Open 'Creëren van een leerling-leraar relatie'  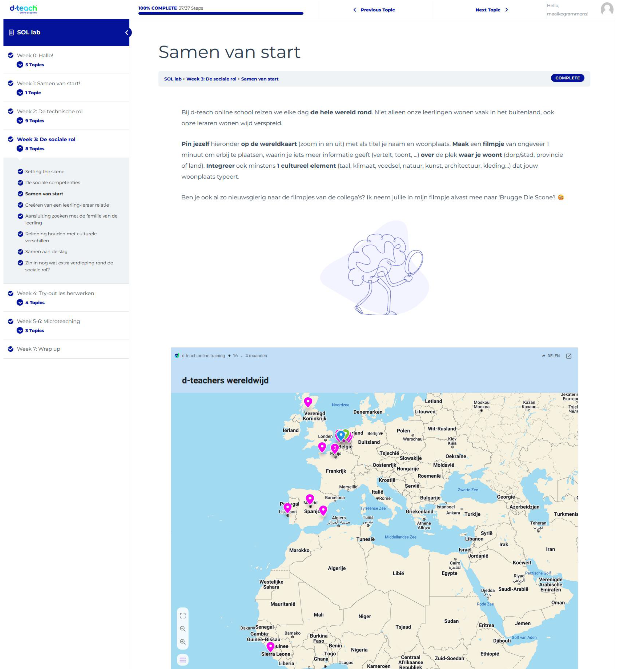tap(67, 205)
